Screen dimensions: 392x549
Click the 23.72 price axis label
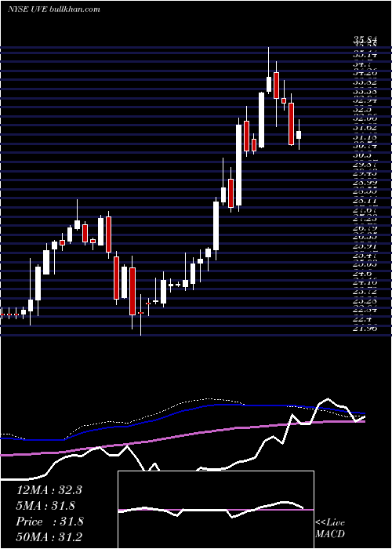point(365,293)
